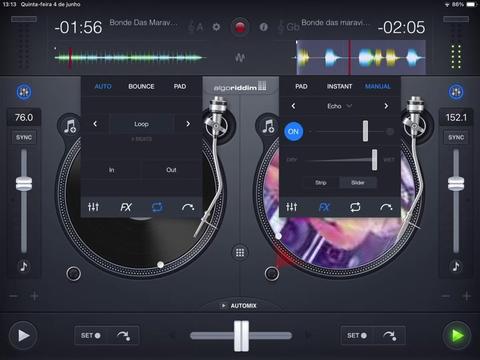Select the loop icon in right panel
This screenshot has height=360, width=480.
(x=355, y=207)
